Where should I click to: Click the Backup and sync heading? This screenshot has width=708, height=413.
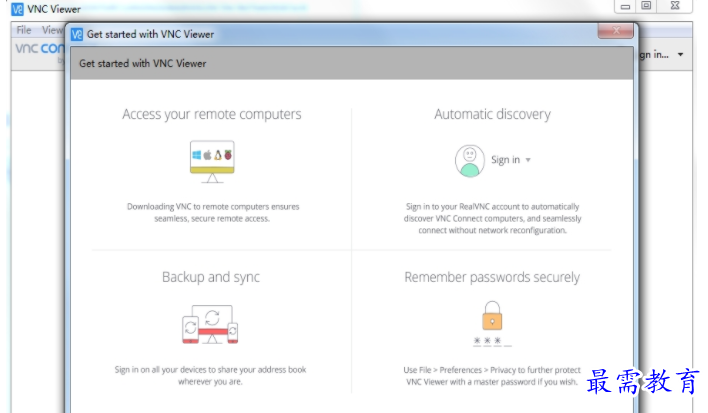click(211, 277)
